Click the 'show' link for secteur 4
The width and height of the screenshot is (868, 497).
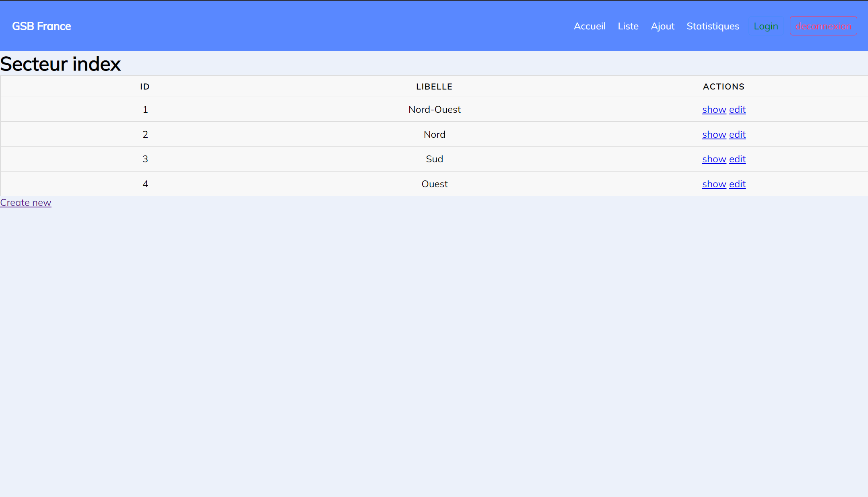pos(714,184)
